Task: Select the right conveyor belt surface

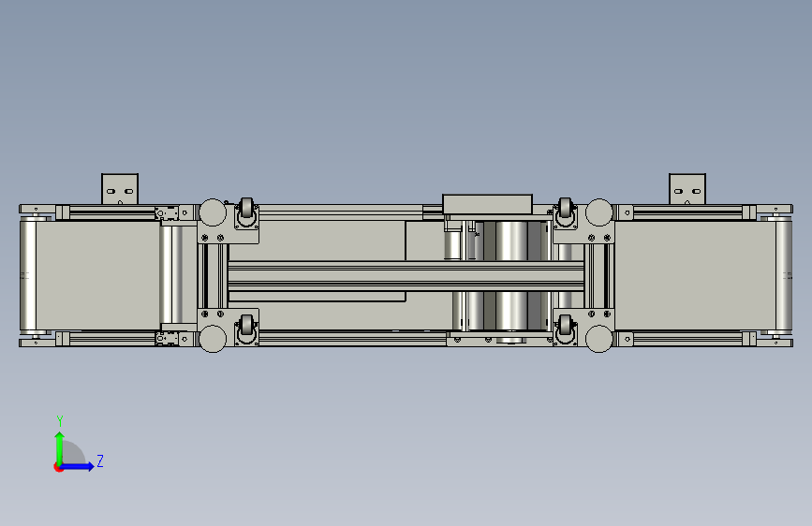Action: tap(695, 275)
